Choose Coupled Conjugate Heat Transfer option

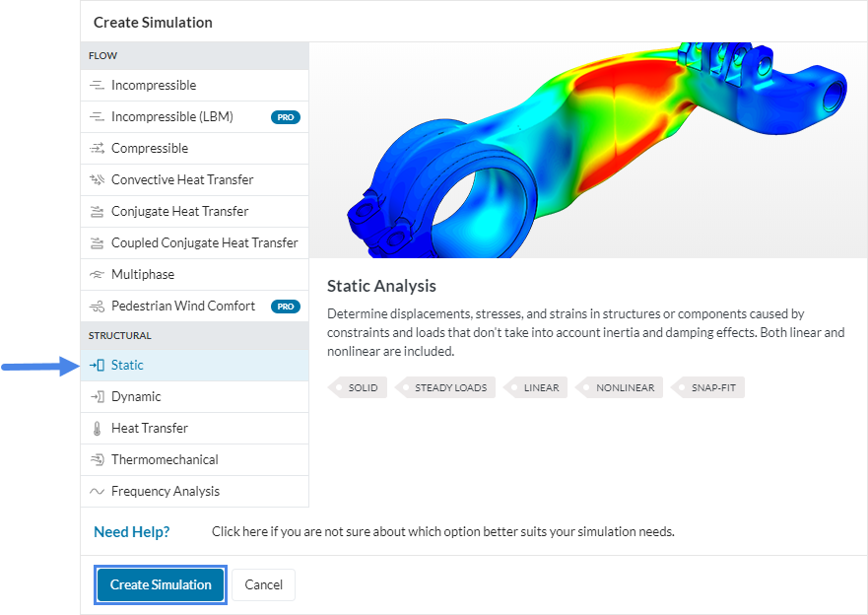[204, 243]
